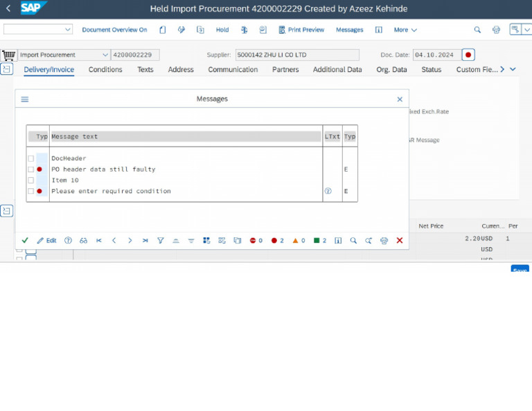Open the Partners tab
This screenshot has width=532, height=411.
(285, 70)
